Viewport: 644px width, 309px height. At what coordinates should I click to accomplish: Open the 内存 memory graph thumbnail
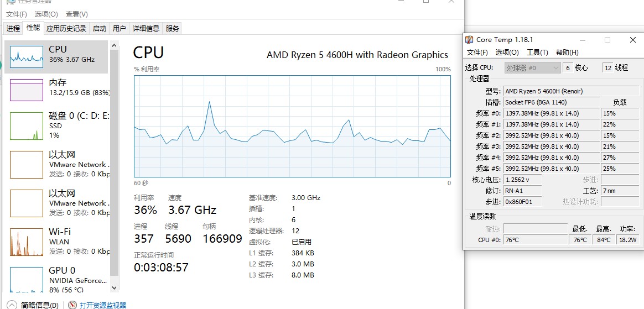pos(27,90)
